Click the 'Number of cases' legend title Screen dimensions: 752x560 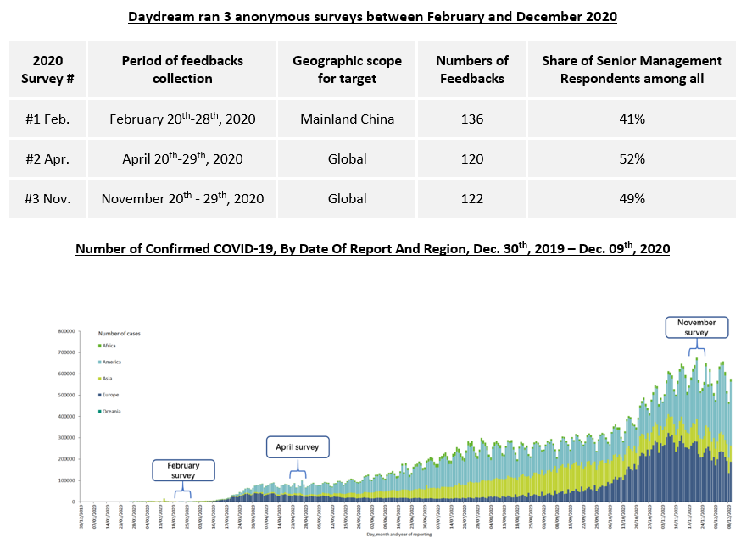[x=119, y=334]
